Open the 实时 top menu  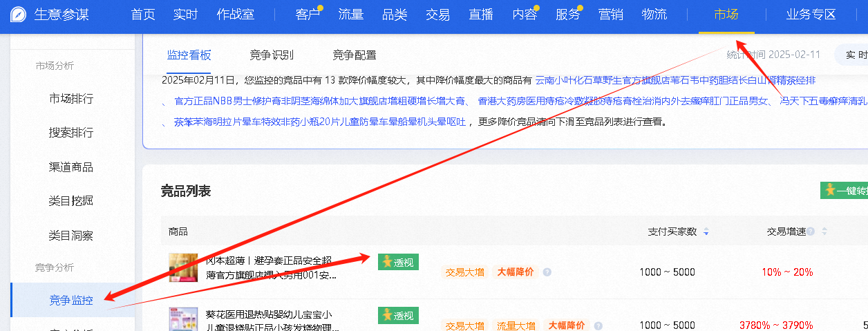tap(185, 15)
